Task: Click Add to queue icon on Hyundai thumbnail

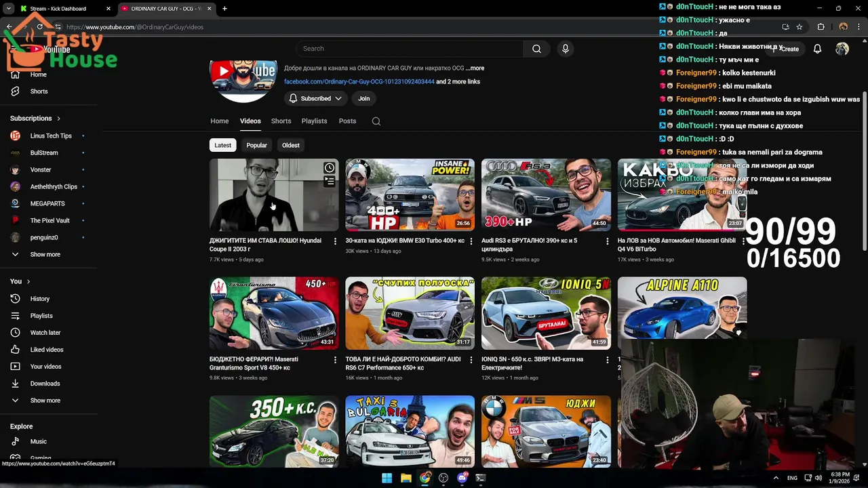Action: tap(329, 182)
